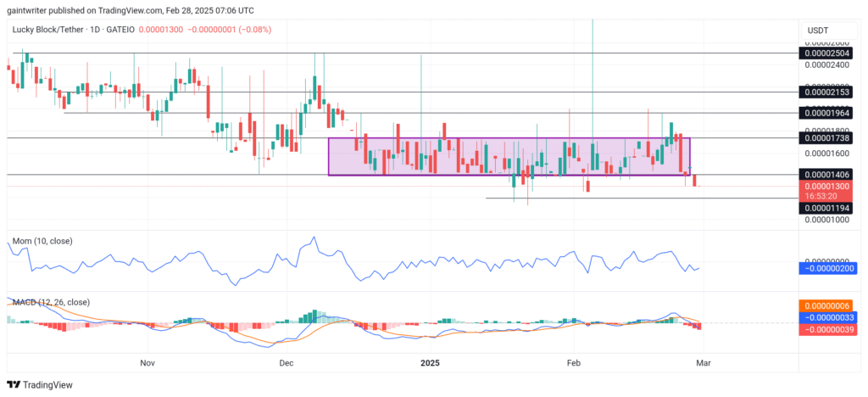Click the orange MACD signal value 0.00000006
The image size is (868, 397).
click(x=826, y=305)
